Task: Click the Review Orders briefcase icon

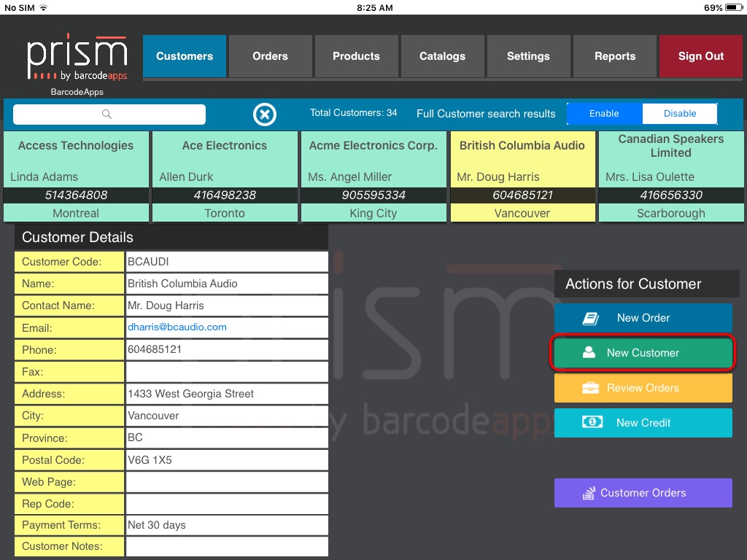Action: click(591, 388)
